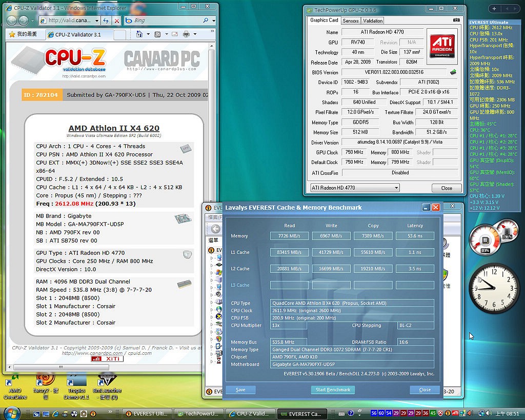Open RSS feeds dropdown arrow in IE
Viewport: 525px width, 420px height.
(166, 34)
